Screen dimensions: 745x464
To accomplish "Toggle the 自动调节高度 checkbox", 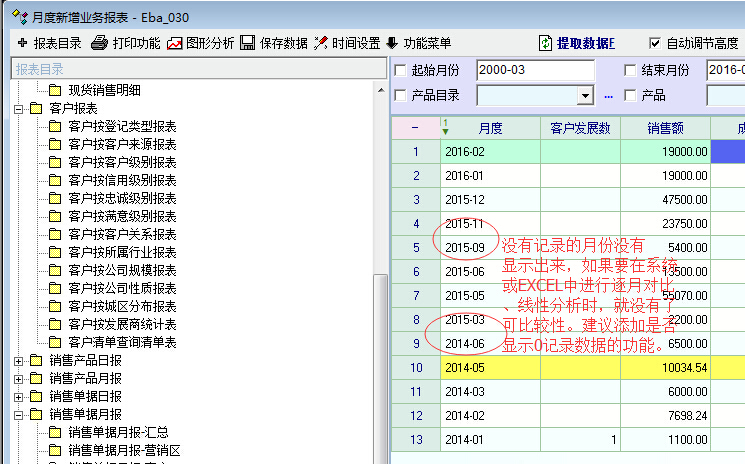I will coord(655,43).
